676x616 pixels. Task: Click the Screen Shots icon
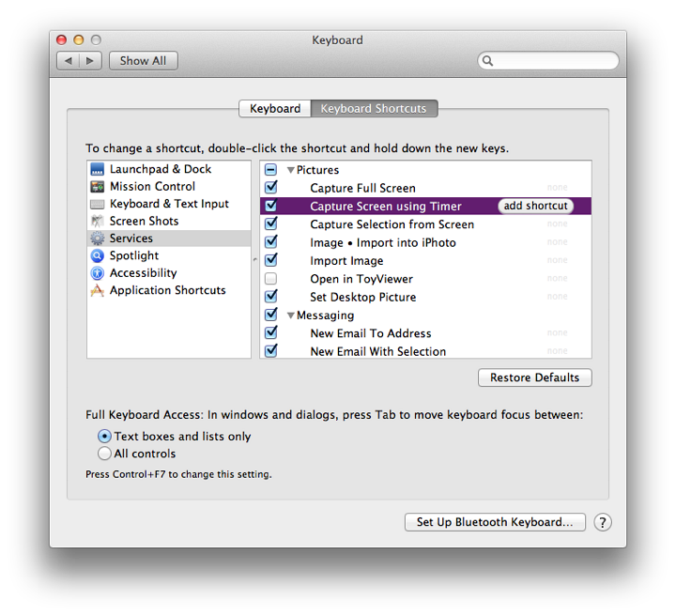click(98, 221)
